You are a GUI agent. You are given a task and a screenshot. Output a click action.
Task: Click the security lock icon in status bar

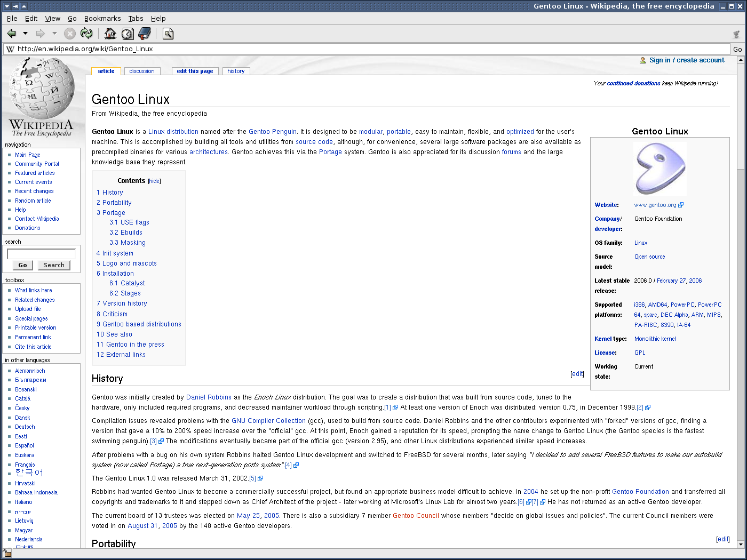(7, 553)
